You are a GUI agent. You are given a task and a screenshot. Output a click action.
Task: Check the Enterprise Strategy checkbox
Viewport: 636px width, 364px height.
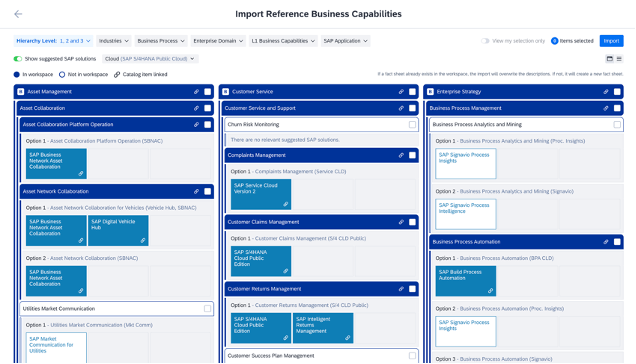pos(617,92)
